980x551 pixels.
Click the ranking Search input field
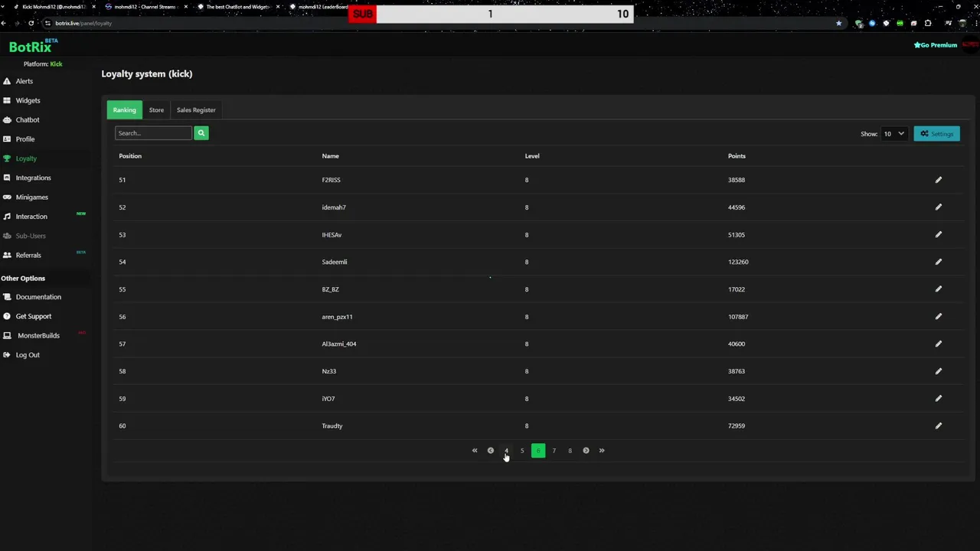153,133
